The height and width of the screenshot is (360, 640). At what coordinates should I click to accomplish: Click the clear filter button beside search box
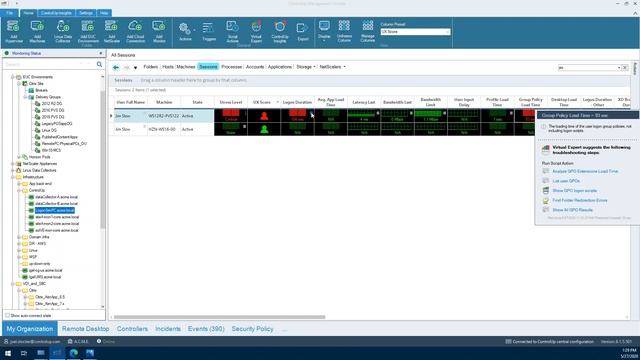click(x=624, y=67)
